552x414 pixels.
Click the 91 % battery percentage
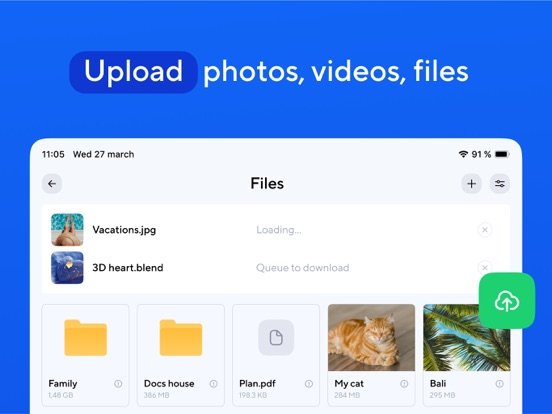(481, 154)
